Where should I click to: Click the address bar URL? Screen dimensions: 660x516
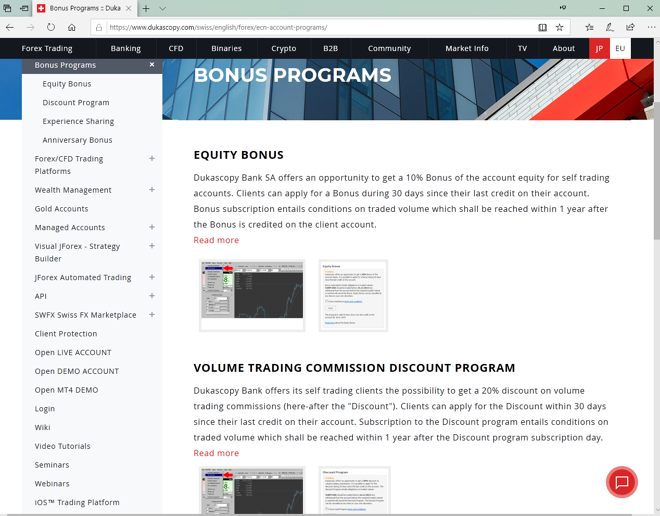[218, 27]
